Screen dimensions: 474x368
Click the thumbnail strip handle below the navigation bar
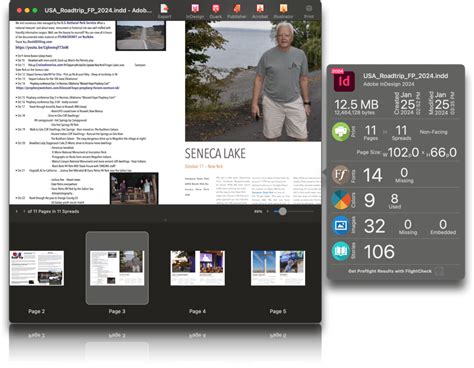click(165, 220)
